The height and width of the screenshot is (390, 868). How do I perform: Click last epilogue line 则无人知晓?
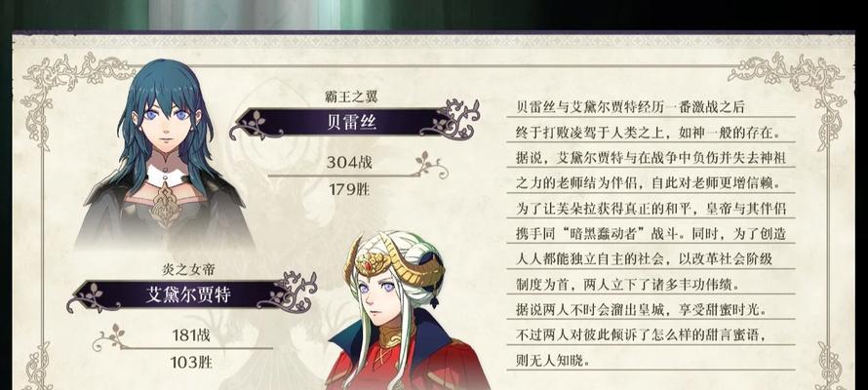(x=551, y=361)
